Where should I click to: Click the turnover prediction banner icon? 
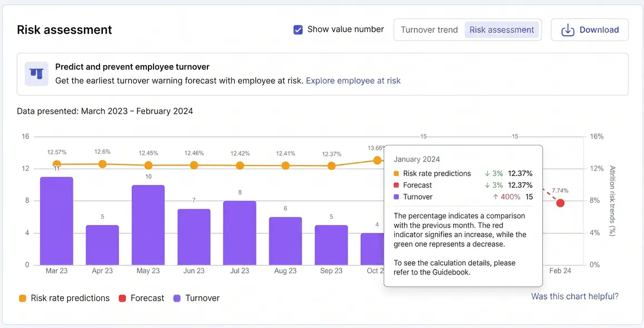point(36,74)
